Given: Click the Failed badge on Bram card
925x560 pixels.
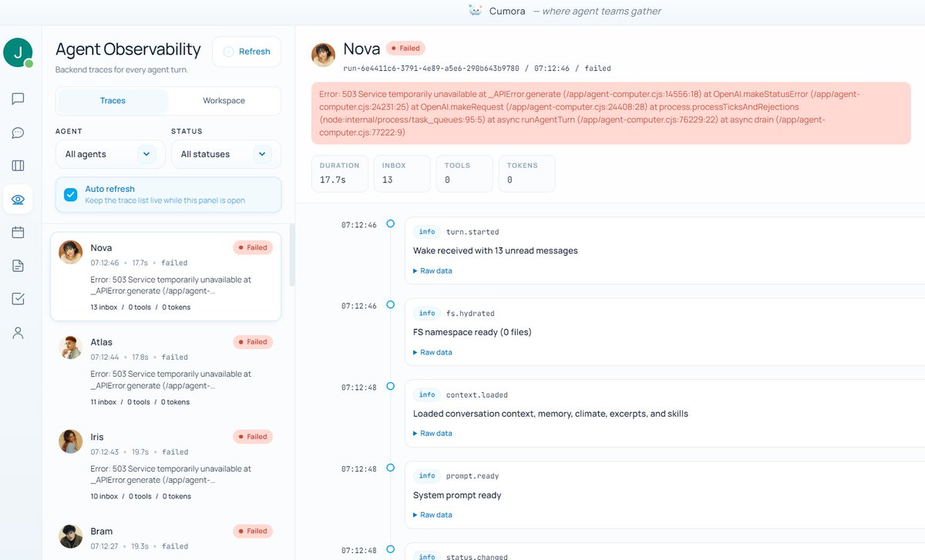Looking at the screenshot, I should (253, 531).
